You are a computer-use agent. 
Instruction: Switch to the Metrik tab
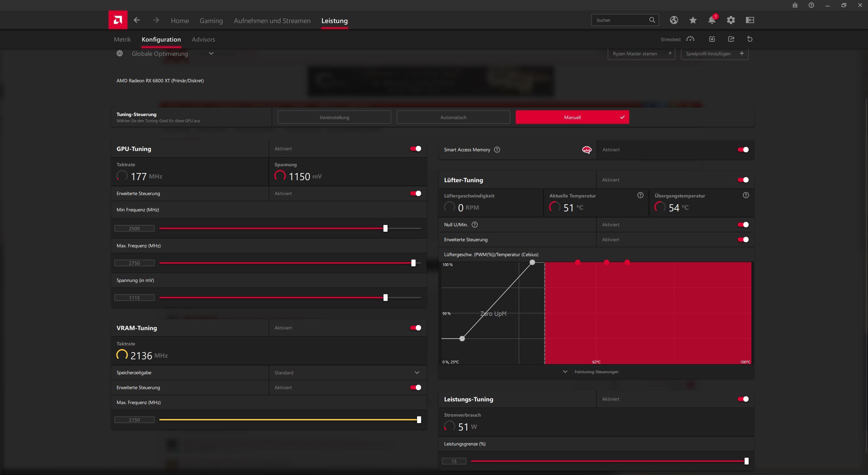click(122, 39)
